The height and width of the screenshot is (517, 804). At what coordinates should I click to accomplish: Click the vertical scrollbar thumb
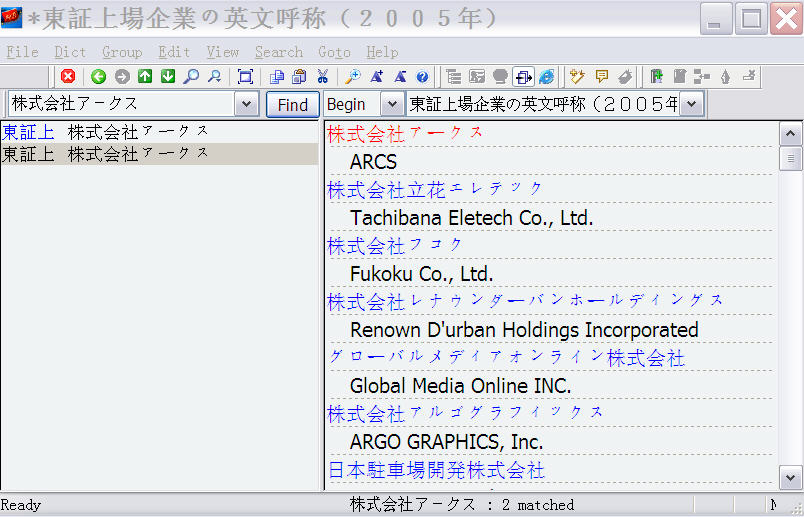point(791,159)
